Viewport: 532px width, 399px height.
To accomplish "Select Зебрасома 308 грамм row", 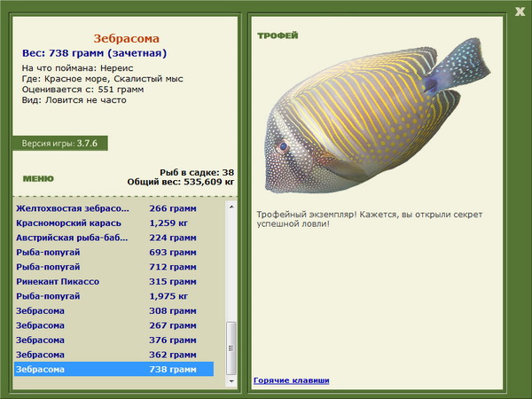I will coord(114,311).
